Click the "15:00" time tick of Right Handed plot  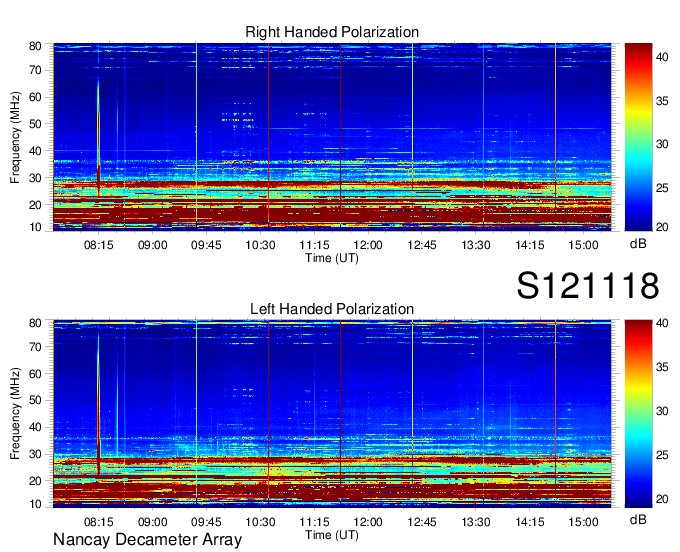583,245
